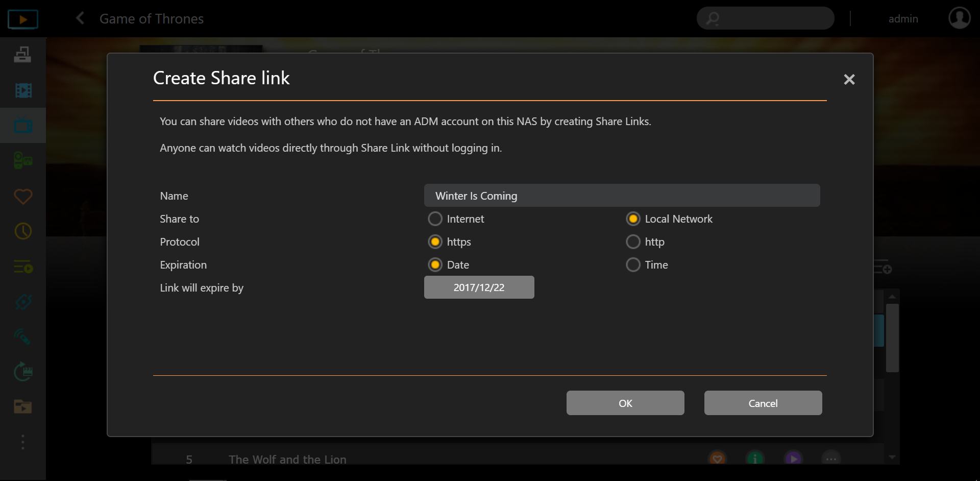The width and height of the screenshot is (980, 481).
Task: Click inside the top search box
Action: point(766,18)
